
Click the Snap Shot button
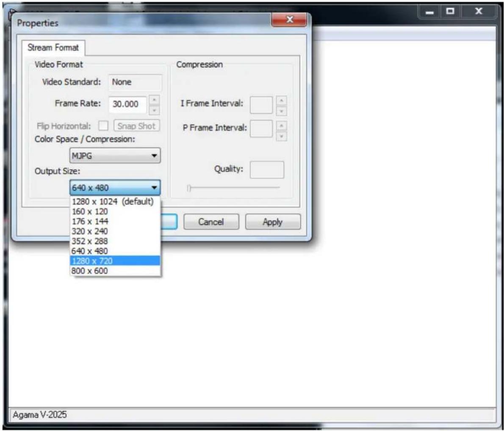137,126
